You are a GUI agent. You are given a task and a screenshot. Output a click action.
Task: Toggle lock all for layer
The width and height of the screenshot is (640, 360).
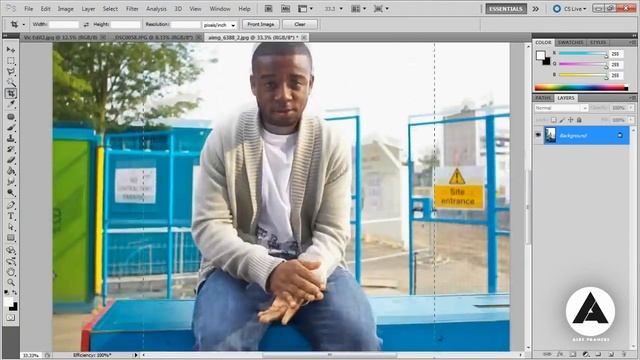(x=579, y=120)
